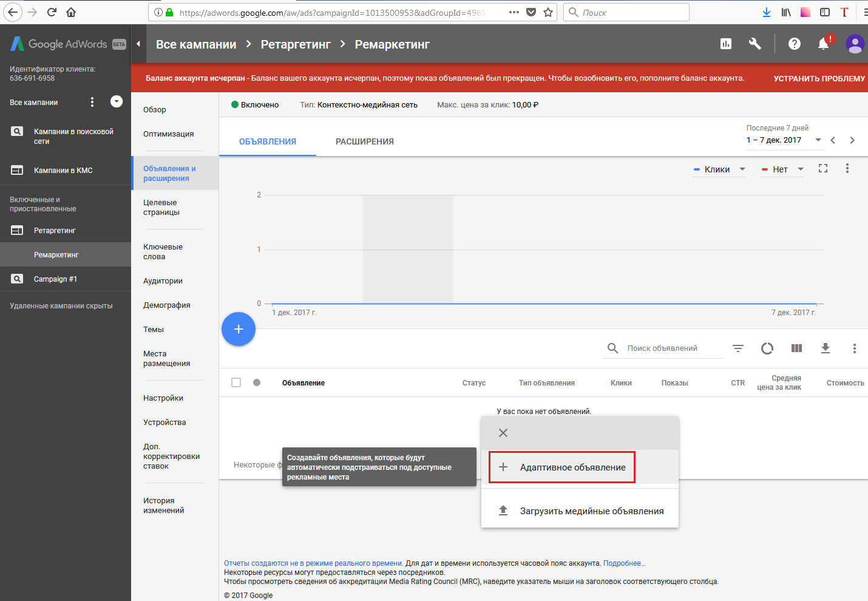The image size is (868, 601).
Task: Reload the page in Firefox
Action: click(52, 12)
